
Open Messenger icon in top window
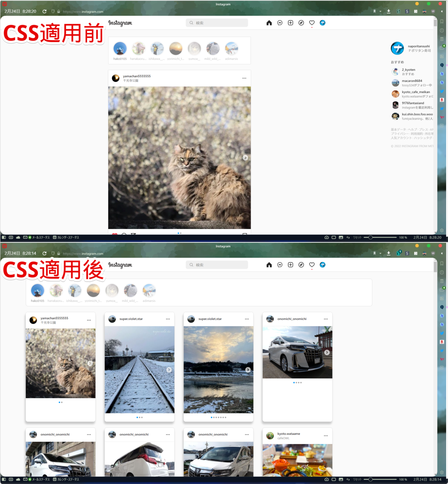(280, 23)
